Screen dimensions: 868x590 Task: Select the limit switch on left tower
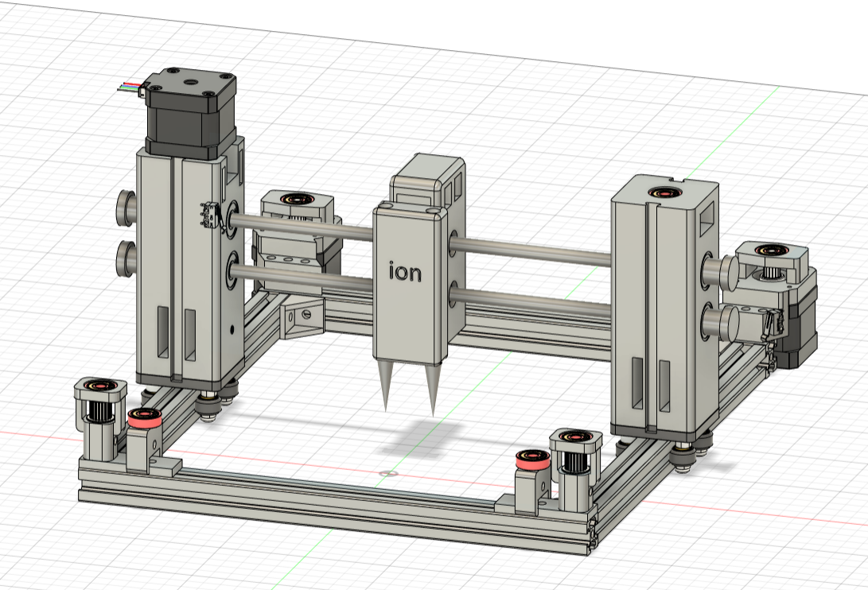(x=209, y=215)
